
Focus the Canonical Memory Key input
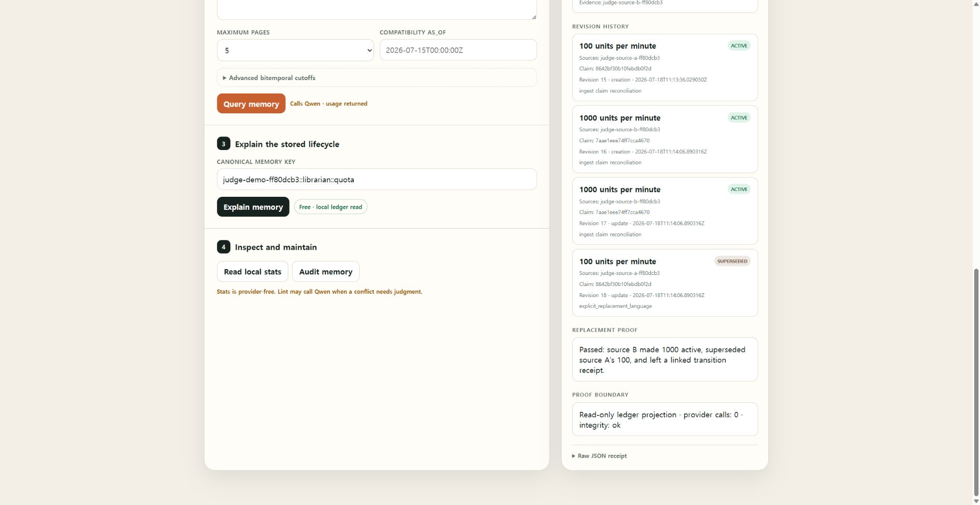376,179
